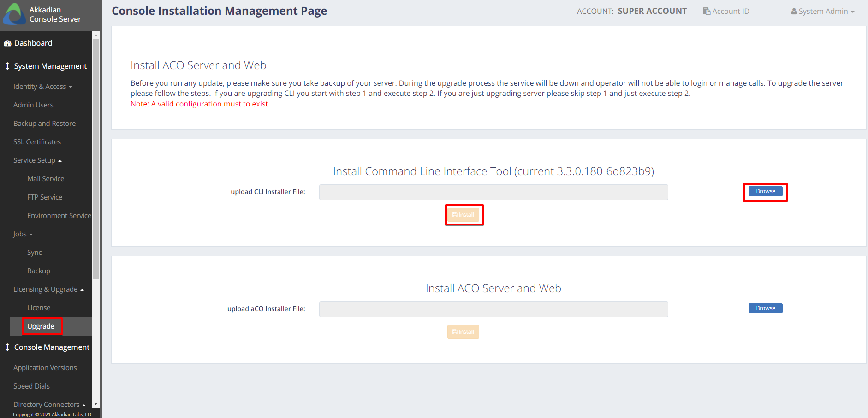Open the Sync job page
The image size is (868, 418).
pyautogui.click(x=35, y=253)
